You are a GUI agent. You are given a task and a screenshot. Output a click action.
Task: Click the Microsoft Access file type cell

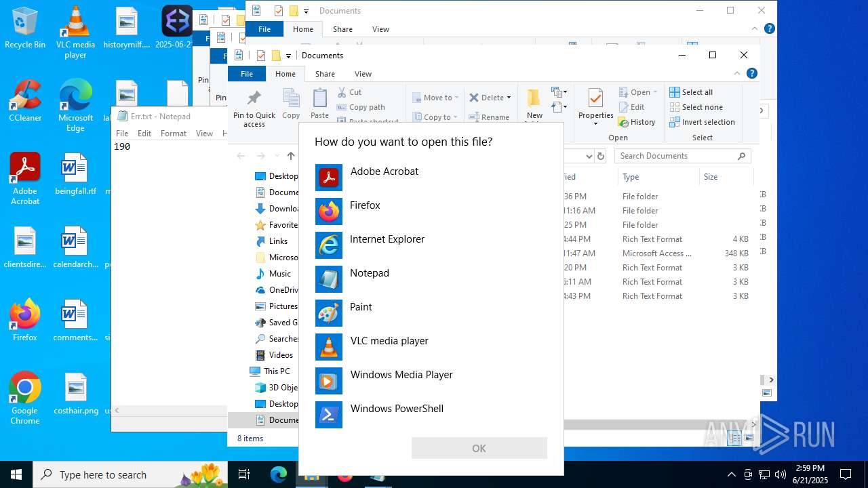pyautogui.click(x=657, y=253)
